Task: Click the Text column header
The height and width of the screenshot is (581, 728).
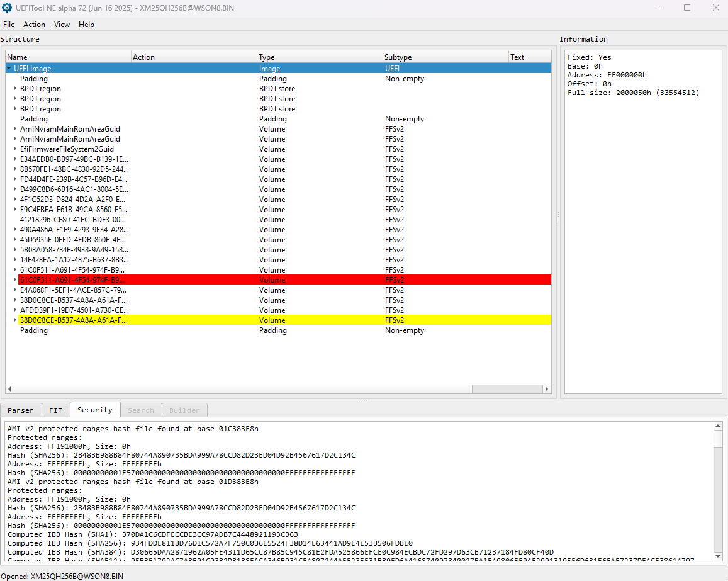Action: (530, 57)
